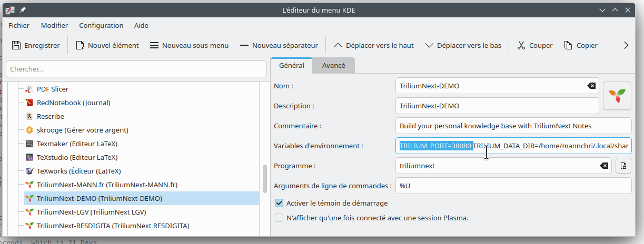The width and height of the screenshot is (644, 244).
Task: Click the Rescribe R icon
Action: tap(29, 116)
